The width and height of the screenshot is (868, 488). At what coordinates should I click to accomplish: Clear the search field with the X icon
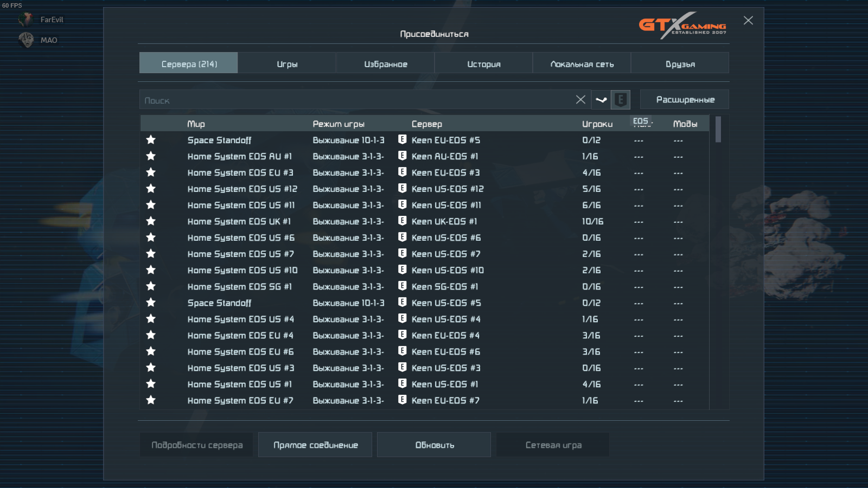(x=580, y=100)
